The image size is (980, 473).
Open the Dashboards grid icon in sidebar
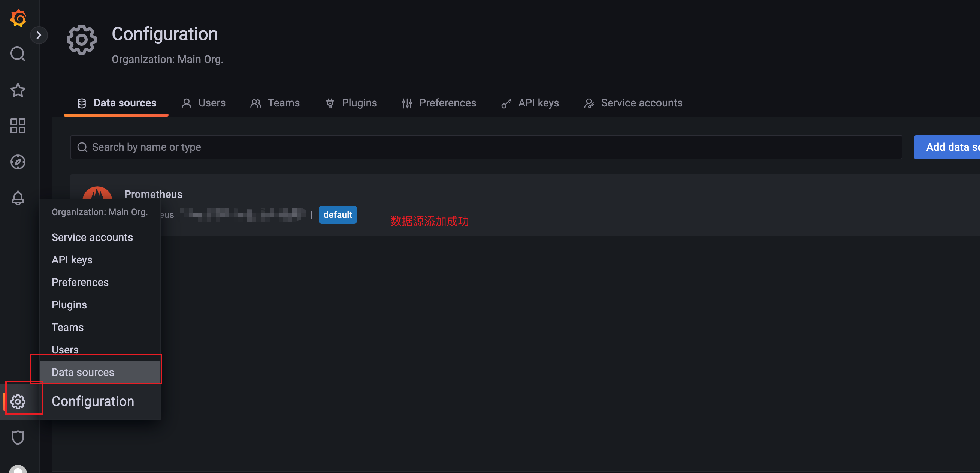click(x=18, y=126)
